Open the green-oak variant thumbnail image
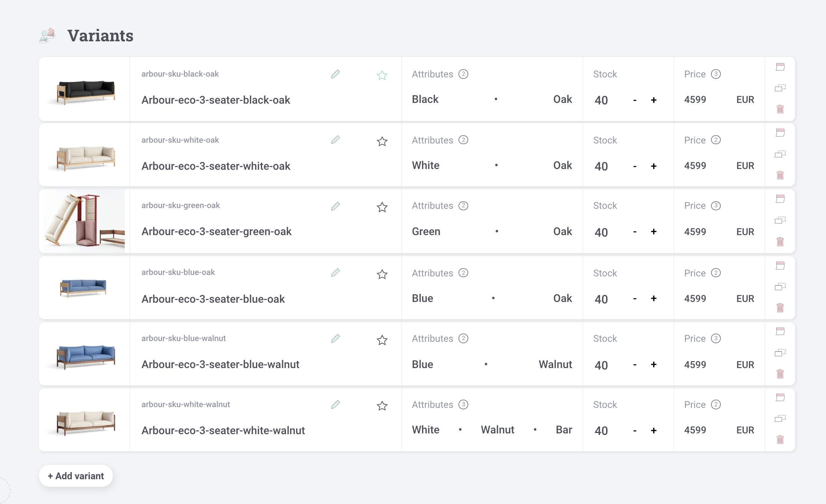 (84, 221)
